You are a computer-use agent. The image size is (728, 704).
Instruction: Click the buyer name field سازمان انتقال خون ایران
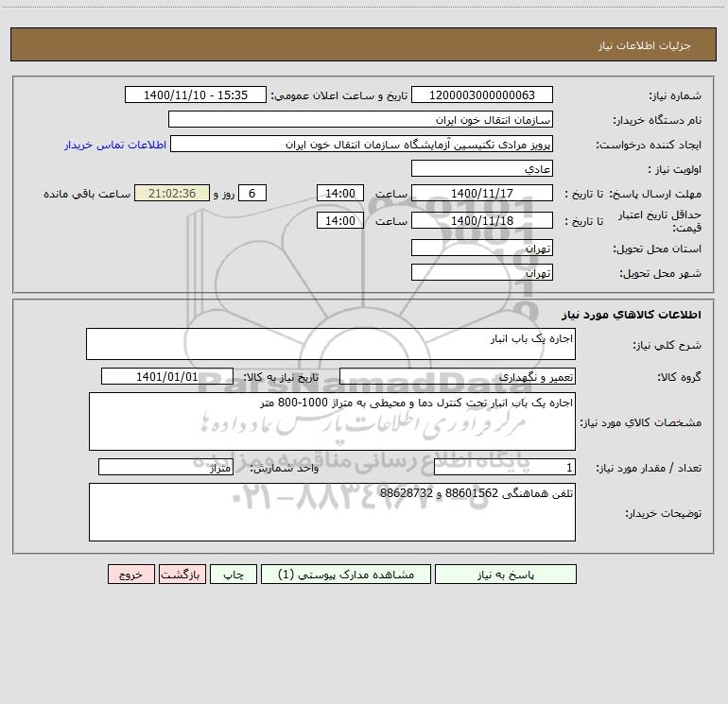pos(361,120)
